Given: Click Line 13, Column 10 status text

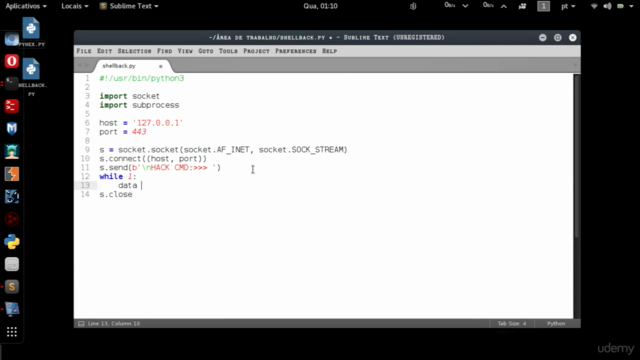Looking at the screenshot, I should pyautogui.click(x=114, y=324).
